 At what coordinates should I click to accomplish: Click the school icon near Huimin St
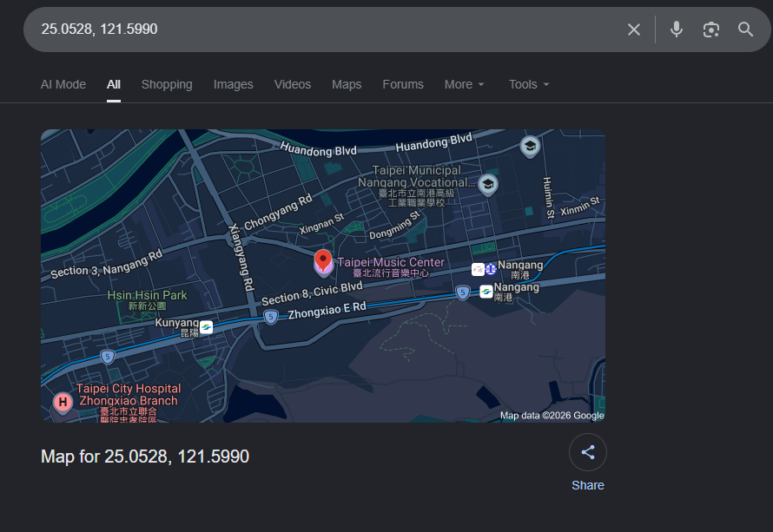point(530,147)
